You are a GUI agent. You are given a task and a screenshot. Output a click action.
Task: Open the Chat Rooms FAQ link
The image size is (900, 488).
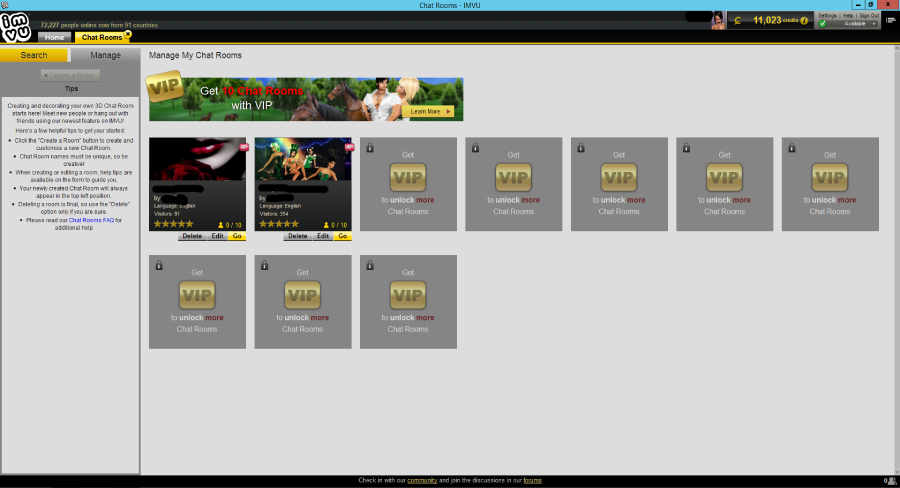click(91, 220)
